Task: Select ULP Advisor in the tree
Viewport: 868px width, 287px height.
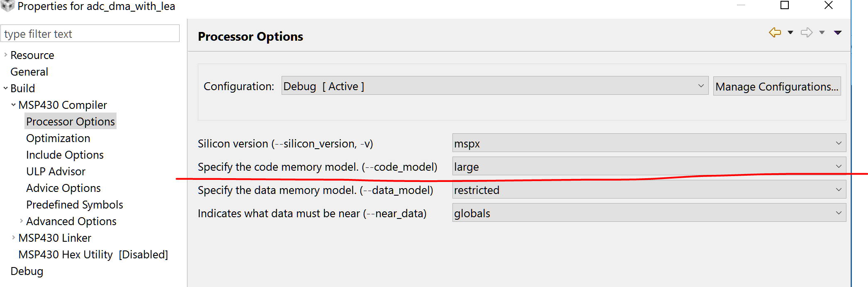Action: [56, 172]
